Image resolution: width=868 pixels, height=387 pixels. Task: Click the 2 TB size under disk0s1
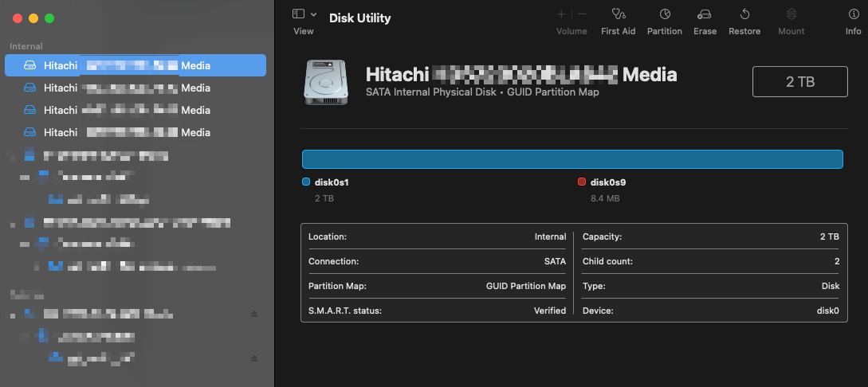pyautogui.click(x=324, y=198)
